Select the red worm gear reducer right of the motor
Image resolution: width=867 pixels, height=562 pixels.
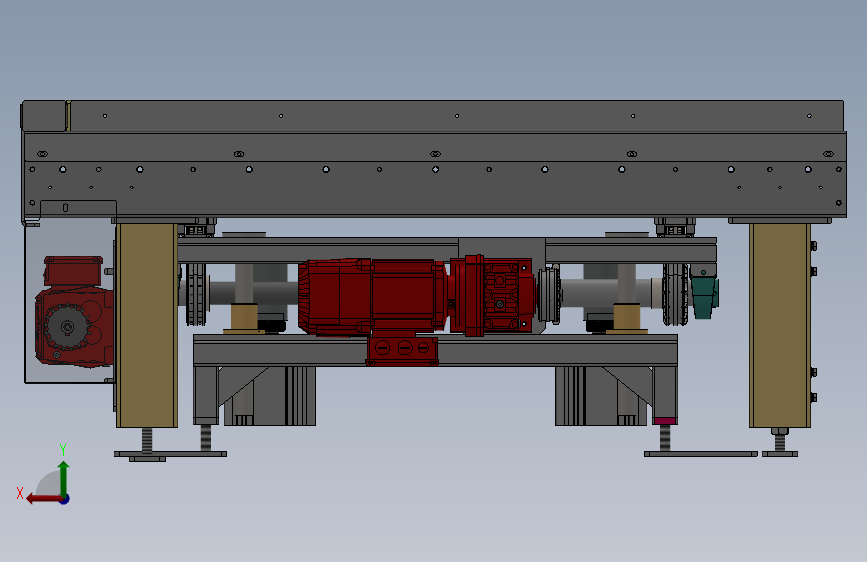click(492, 295)
